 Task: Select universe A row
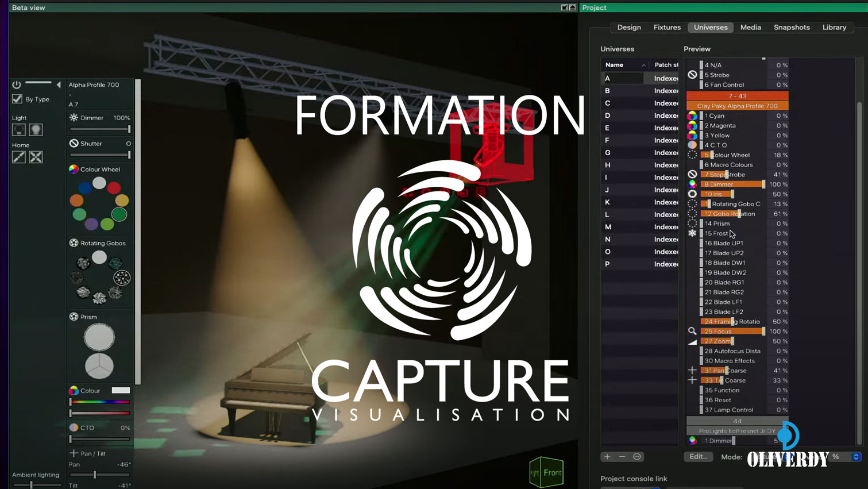coord(639,78)
